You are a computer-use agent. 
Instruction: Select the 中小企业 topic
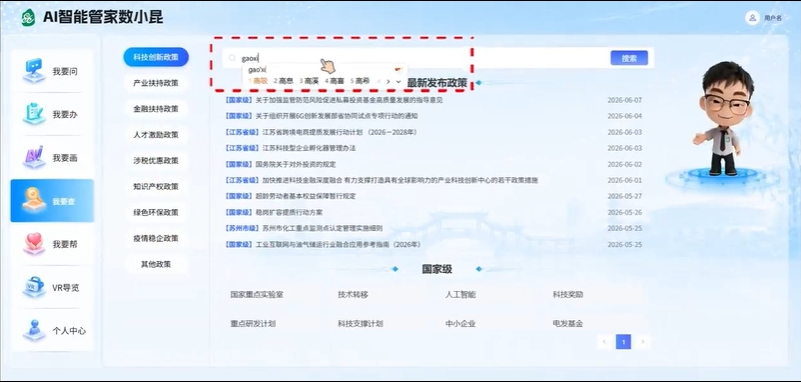click(x=460, y=323)
